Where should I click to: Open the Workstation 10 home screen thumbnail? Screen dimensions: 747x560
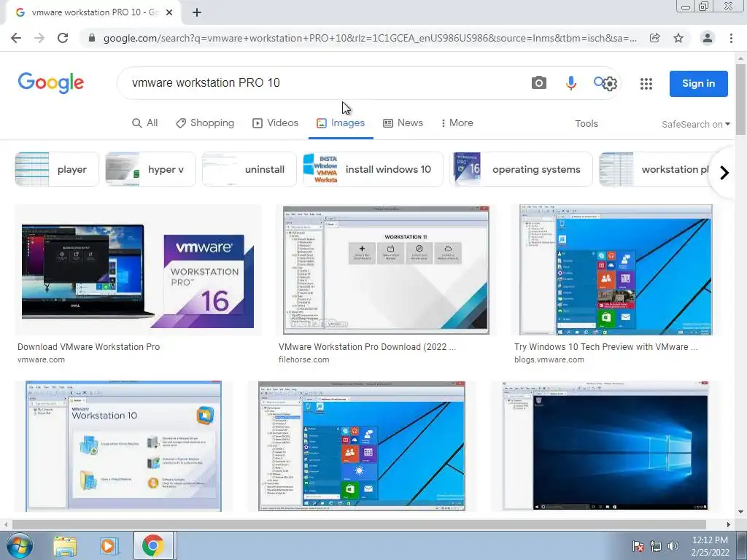(123, 446)
